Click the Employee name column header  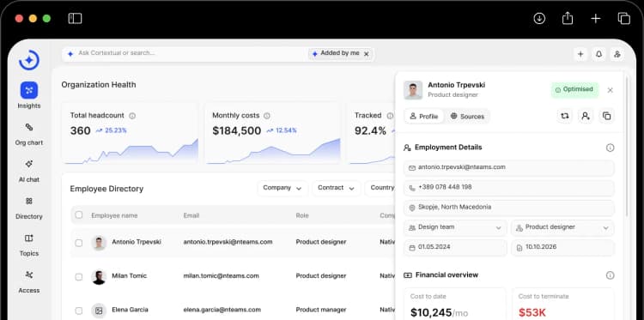click(114, 216)
